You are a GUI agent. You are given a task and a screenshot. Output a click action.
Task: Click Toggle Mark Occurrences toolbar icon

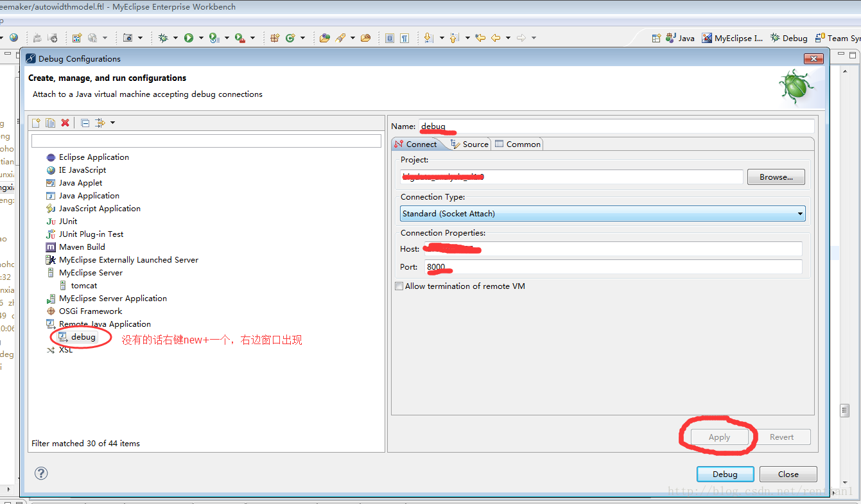click(390, 38)
